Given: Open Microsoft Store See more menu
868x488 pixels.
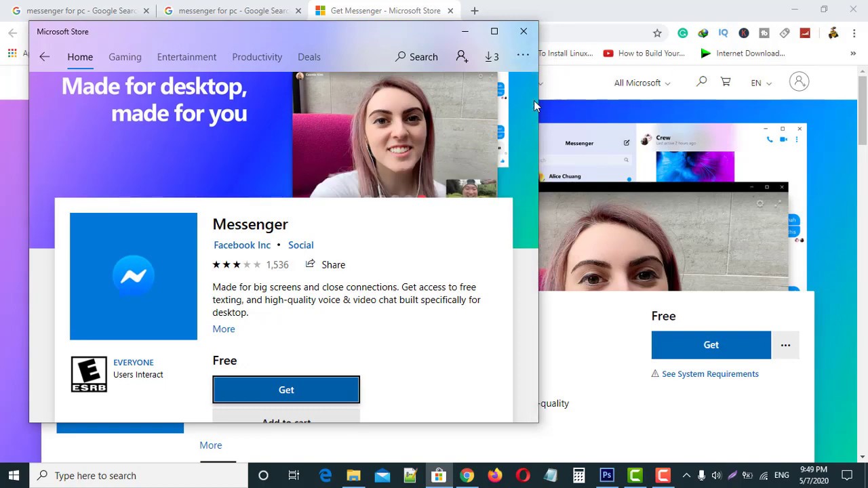Looking at the screenshot, I should coord(523,56).
